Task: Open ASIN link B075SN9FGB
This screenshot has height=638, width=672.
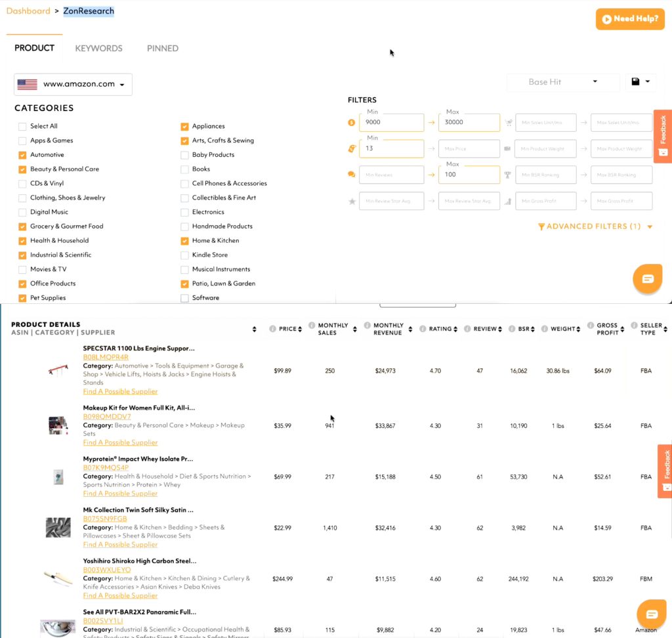Action: tap(105, 519)
